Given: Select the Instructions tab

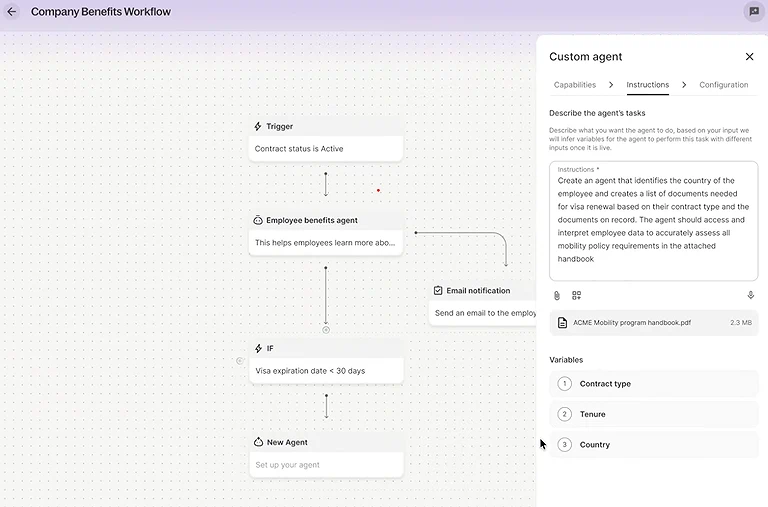Looking at the screenshot, I should point(648,85).
